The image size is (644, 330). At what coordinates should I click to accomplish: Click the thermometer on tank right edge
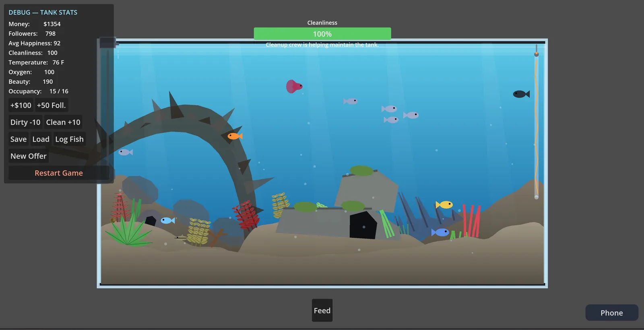point(536,123)
